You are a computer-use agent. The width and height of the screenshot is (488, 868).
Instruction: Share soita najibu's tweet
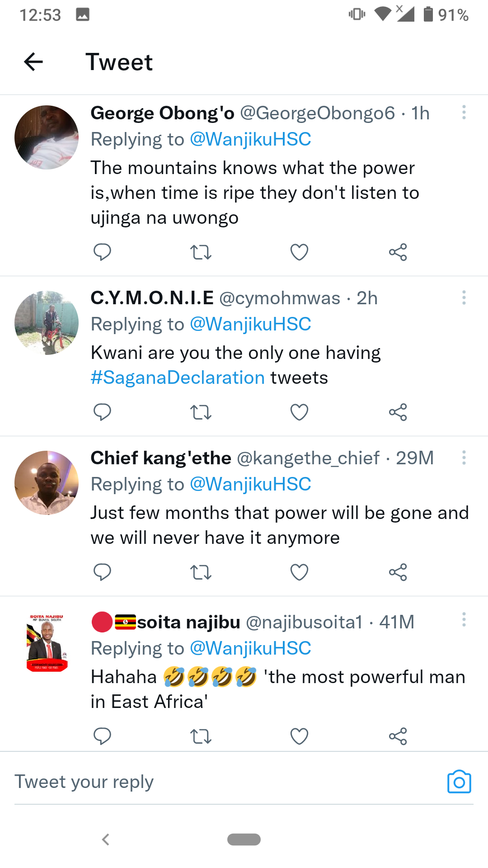coord(398,736)
